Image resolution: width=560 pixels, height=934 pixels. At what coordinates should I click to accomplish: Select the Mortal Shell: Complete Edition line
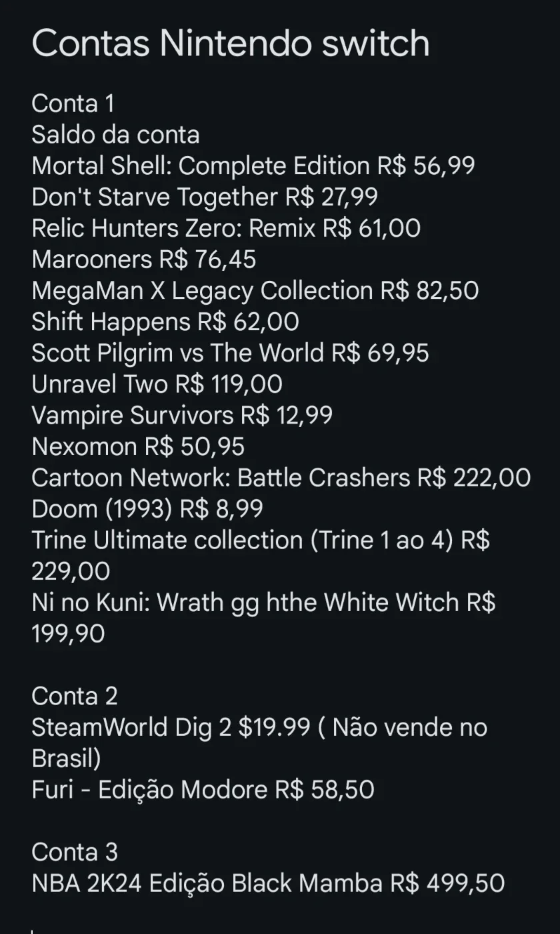click(x=253, y=166)
